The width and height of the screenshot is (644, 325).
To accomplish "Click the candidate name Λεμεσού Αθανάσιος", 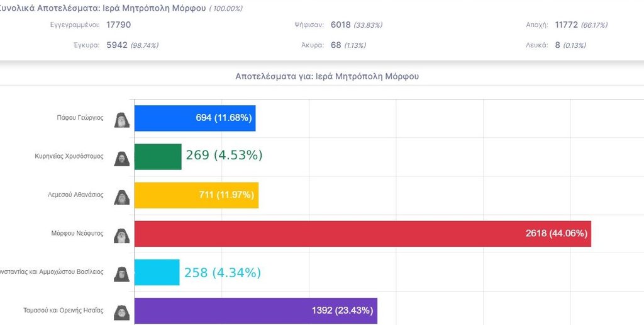I will tap(76, 195).
